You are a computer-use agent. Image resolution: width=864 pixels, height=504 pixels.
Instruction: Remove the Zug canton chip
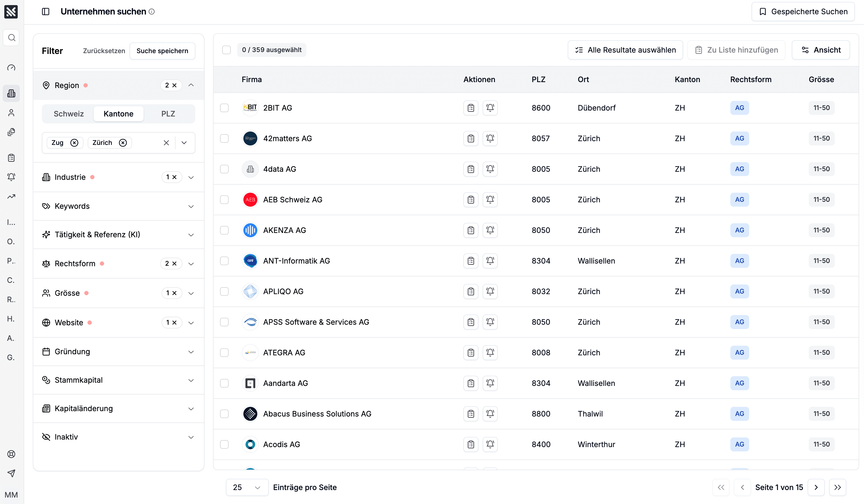point(74,143)
